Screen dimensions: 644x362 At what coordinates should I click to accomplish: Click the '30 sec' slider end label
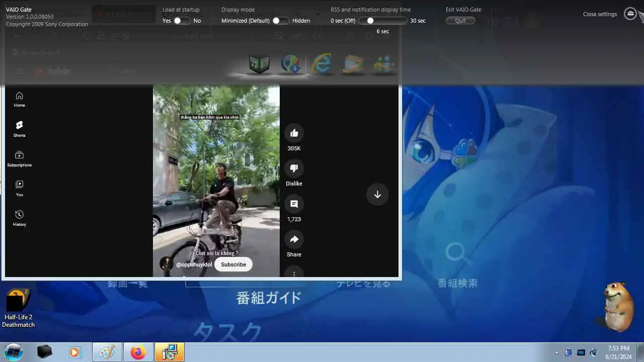[418, 21]
